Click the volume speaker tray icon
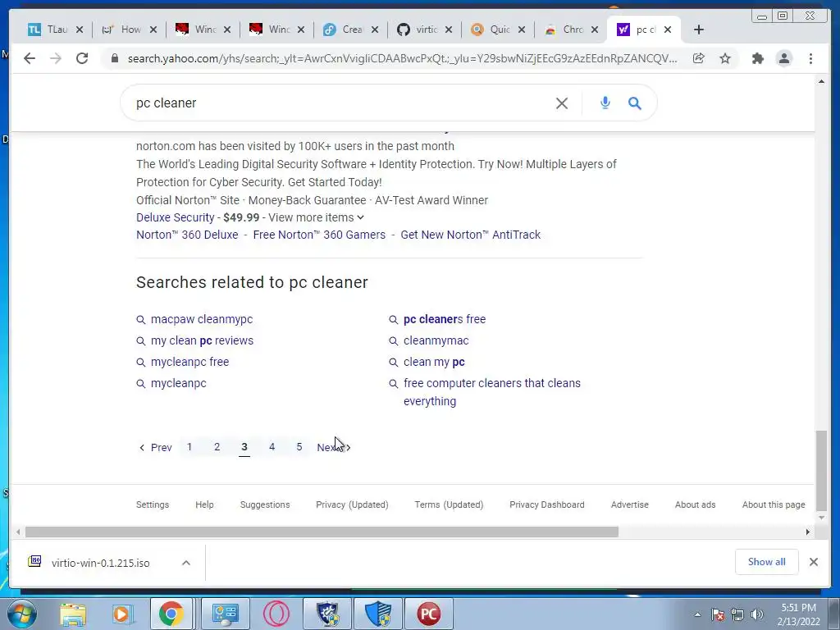Viewport: 840px width, 630px height. pyautogui.click(x=757, y=614)
